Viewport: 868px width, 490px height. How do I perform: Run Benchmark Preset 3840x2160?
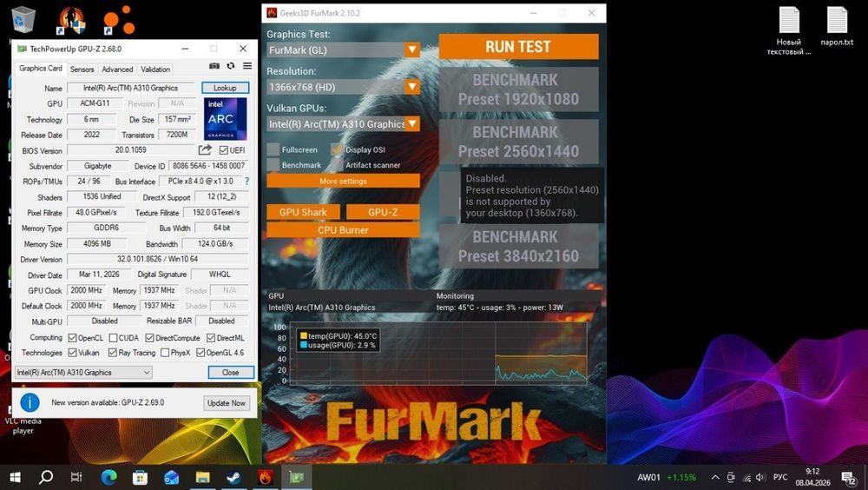[x=519, y=246]
